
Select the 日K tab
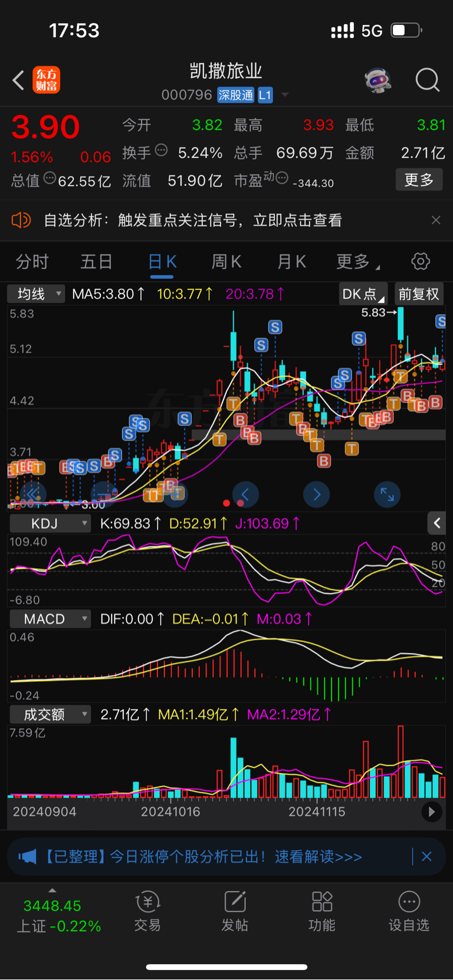162,262
